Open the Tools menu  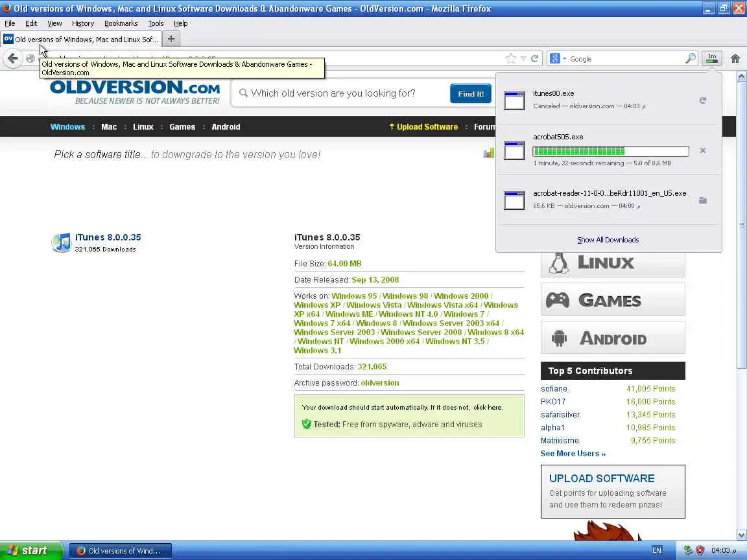156,23
